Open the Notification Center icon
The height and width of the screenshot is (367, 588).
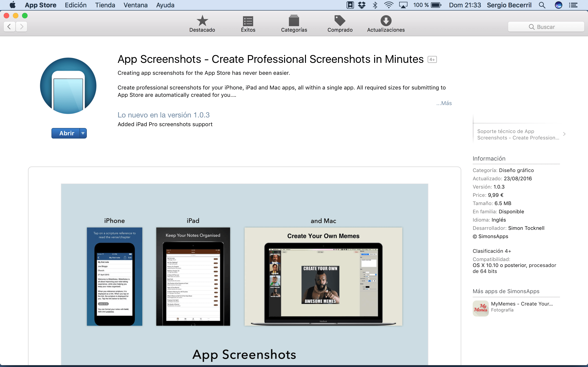[574, 5]
